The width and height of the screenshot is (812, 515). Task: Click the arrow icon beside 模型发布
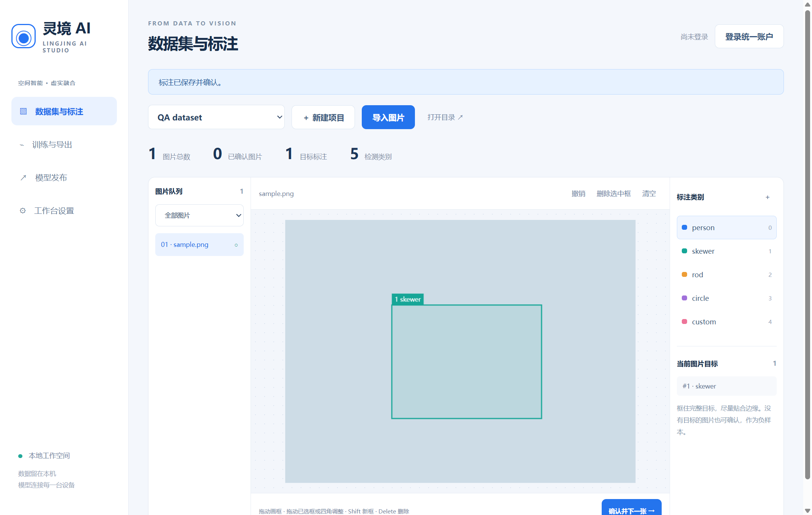pos(23,177)
